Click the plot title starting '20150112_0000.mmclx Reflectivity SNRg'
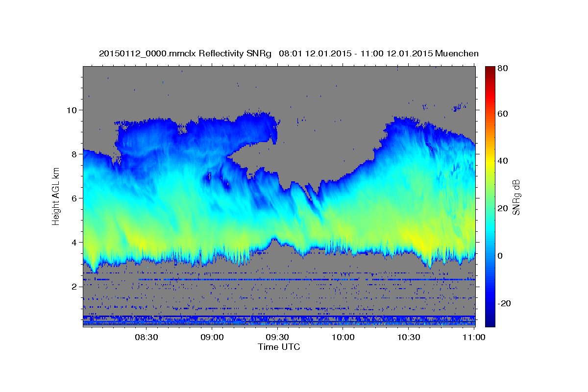The image size is (588, 392). (x=289, y=53)
